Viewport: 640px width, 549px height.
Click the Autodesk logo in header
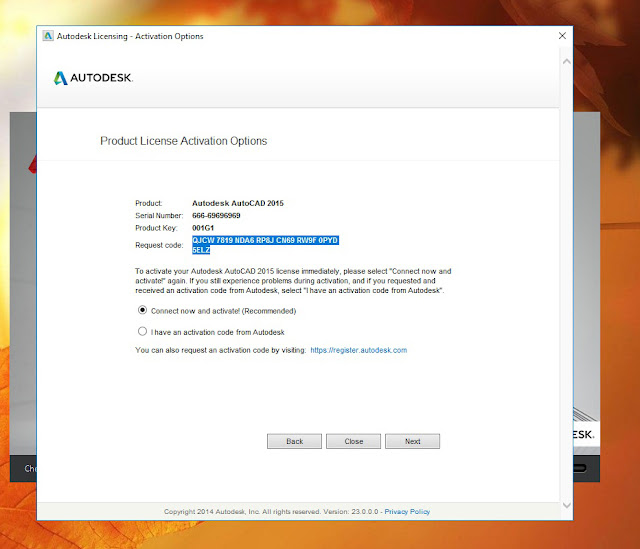pos(93,78)
